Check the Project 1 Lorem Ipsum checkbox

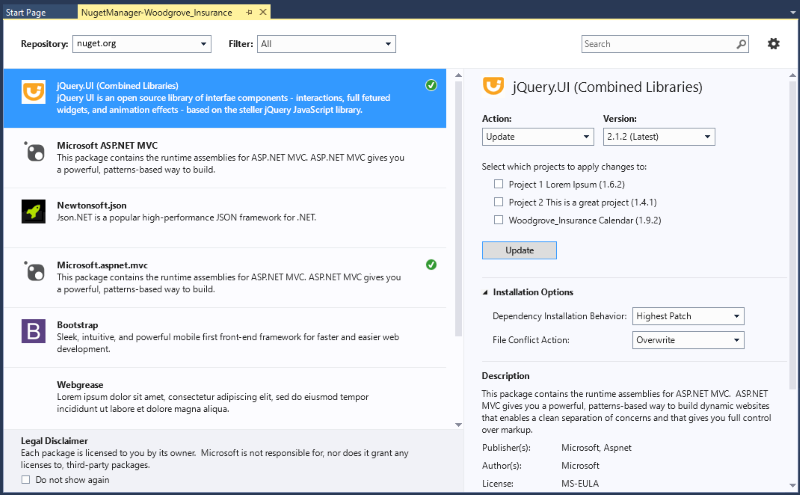[499, 184]
